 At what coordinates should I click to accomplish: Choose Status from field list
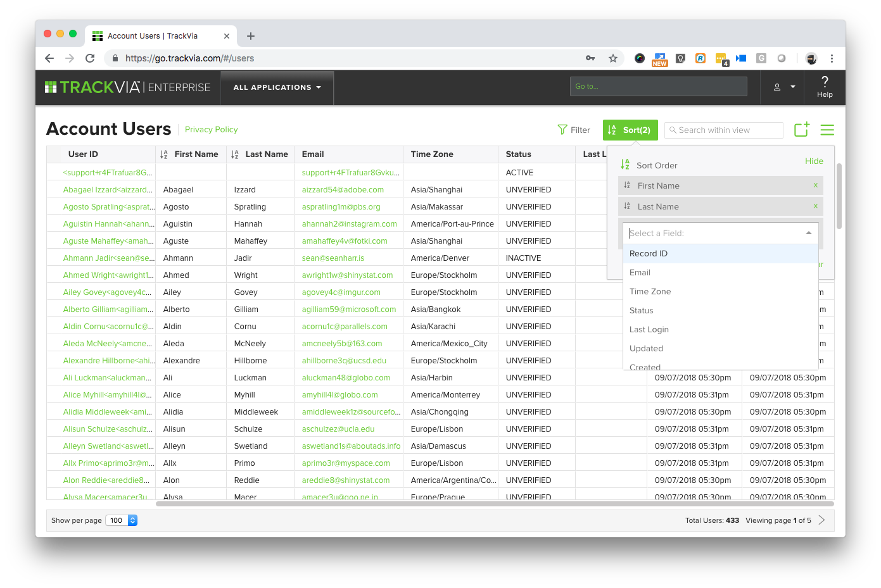(x=721, y=311)
